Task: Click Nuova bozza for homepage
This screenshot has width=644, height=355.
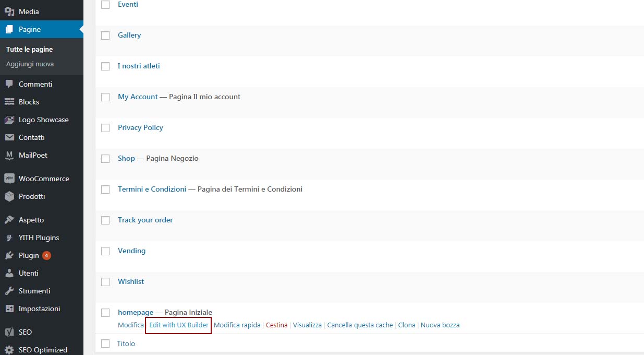Action: point(440,325)
